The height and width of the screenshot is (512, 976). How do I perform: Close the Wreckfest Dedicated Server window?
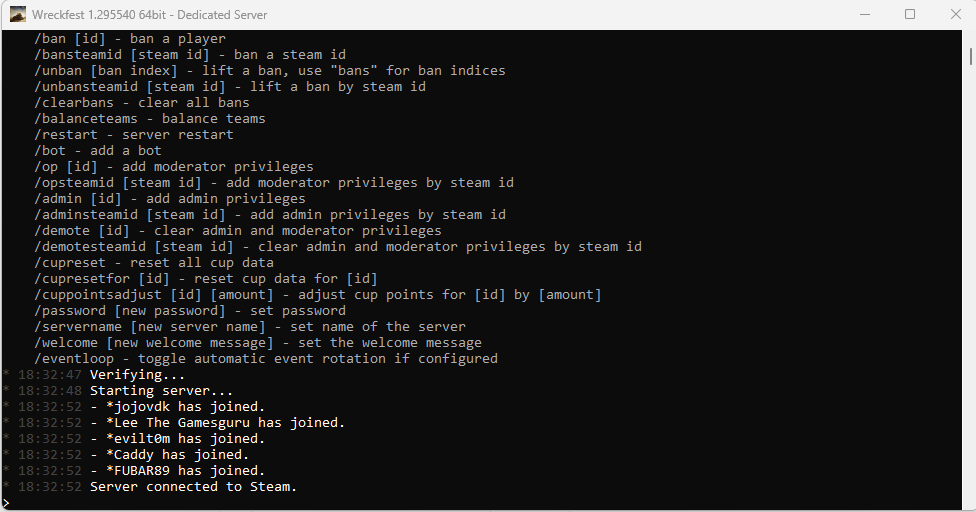[x=955, y=14]
